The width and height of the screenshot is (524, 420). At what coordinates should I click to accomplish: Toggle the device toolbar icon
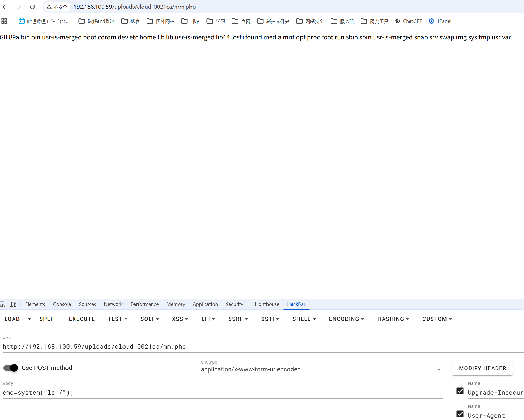point(13,304)
